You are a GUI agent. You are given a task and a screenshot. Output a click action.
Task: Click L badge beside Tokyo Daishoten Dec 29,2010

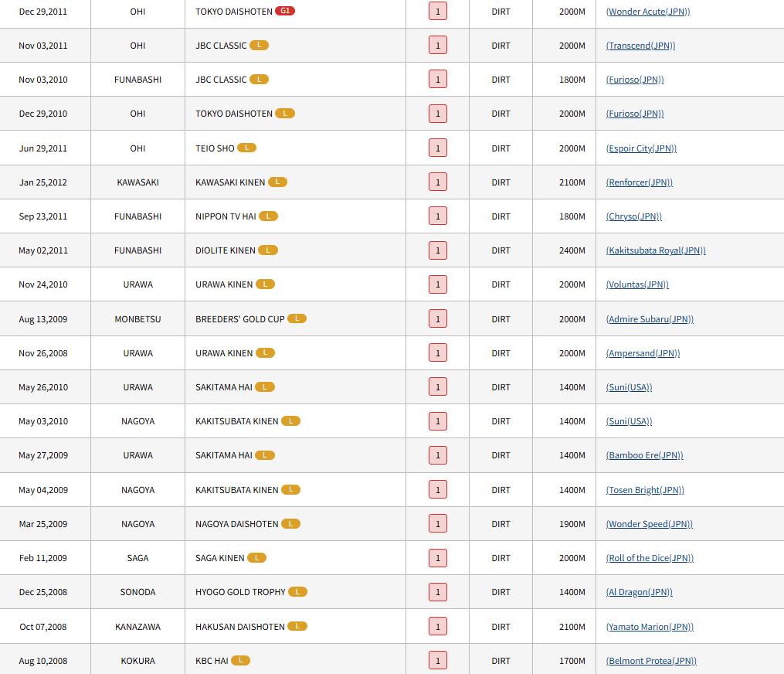(x=285, y=113)
